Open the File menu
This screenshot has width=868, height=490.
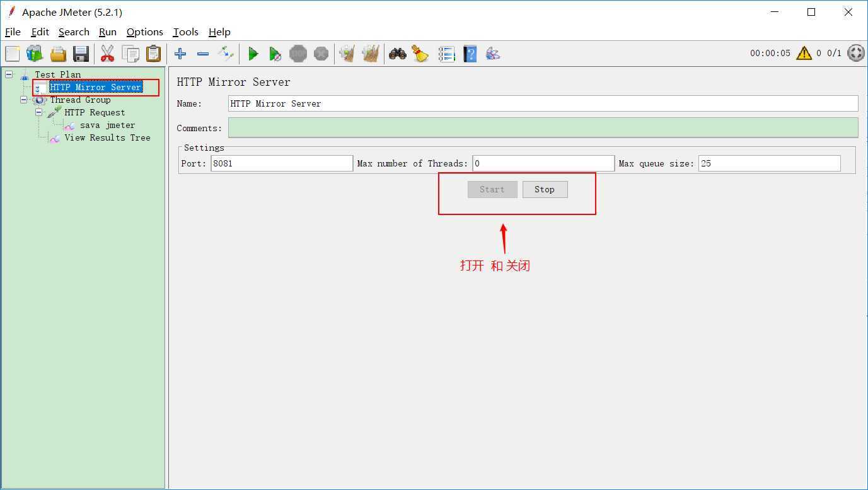point(13,32)
